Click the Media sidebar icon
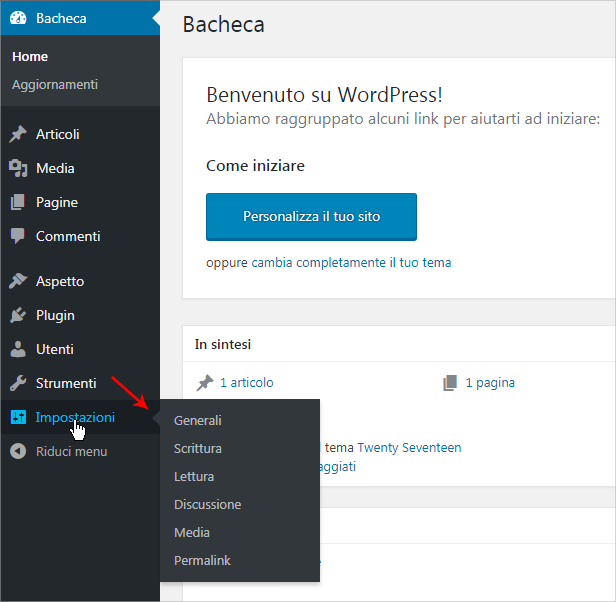 [18, 168]
